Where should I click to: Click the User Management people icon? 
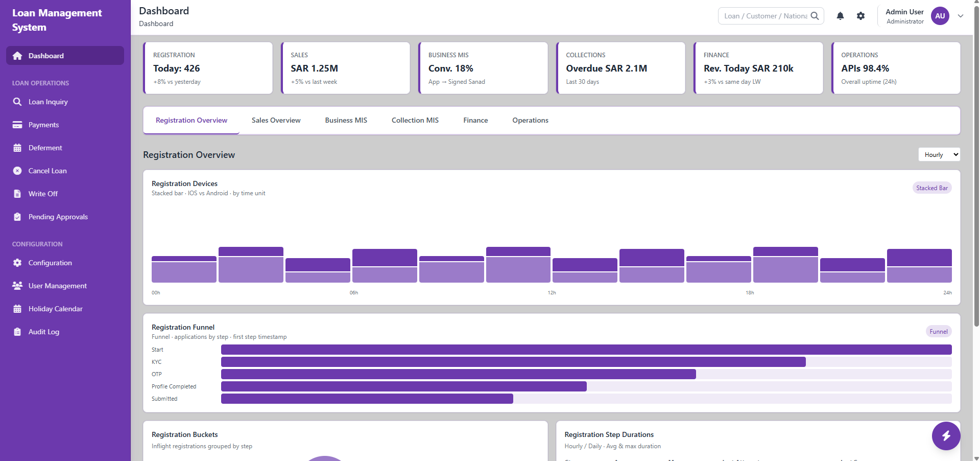click(x=17, y=286)
